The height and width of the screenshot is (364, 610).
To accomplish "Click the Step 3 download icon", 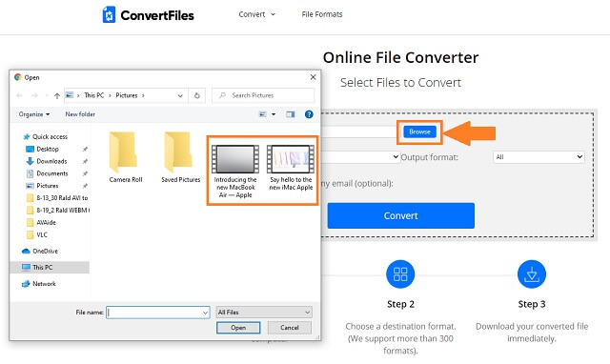I will 532,274.
